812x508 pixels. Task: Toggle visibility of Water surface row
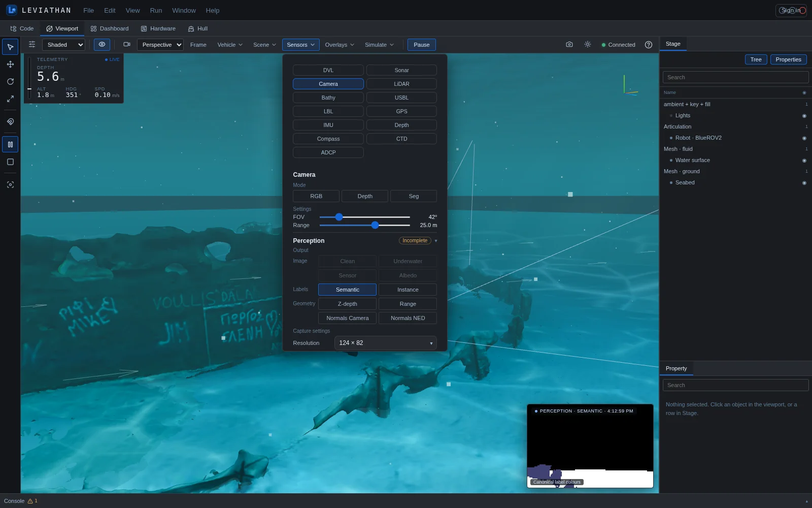(x=804, y=161)
